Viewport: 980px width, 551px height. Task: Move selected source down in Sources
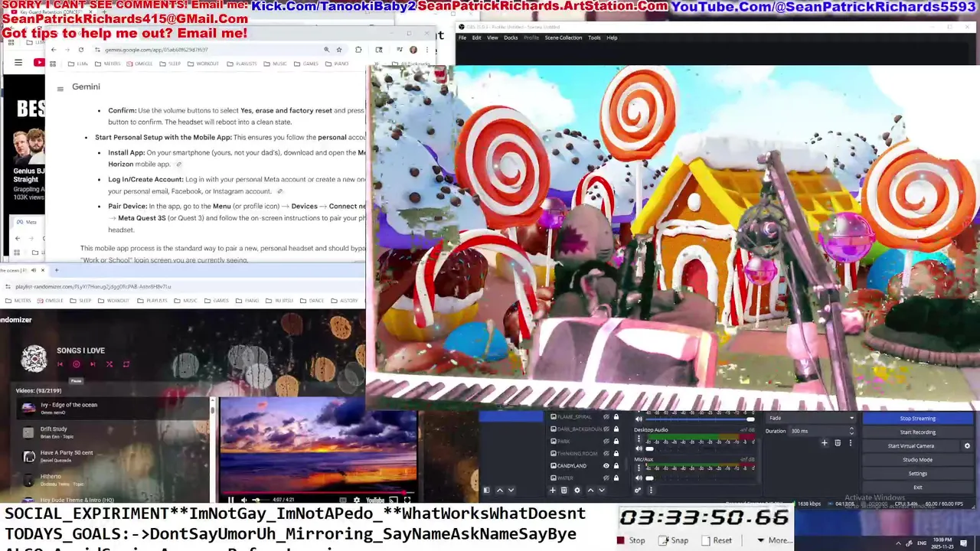(602, 491)
